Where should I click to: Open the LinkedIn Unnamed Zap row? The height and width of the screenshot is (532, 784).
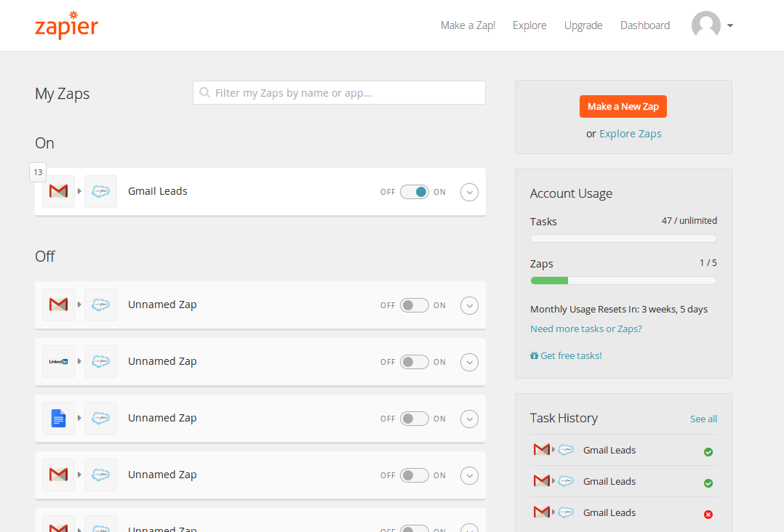click(260, 362)
